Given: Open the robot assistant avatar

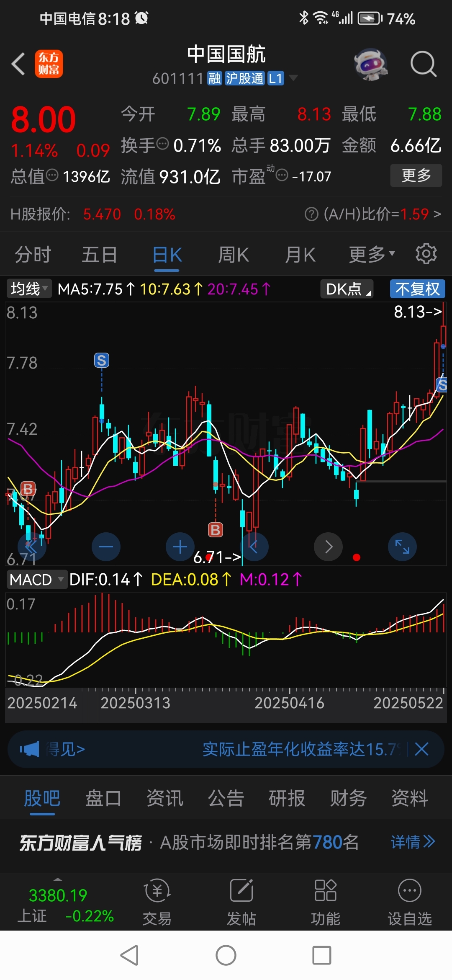Looking at the screenshot, I should click(x=370, y=64).
